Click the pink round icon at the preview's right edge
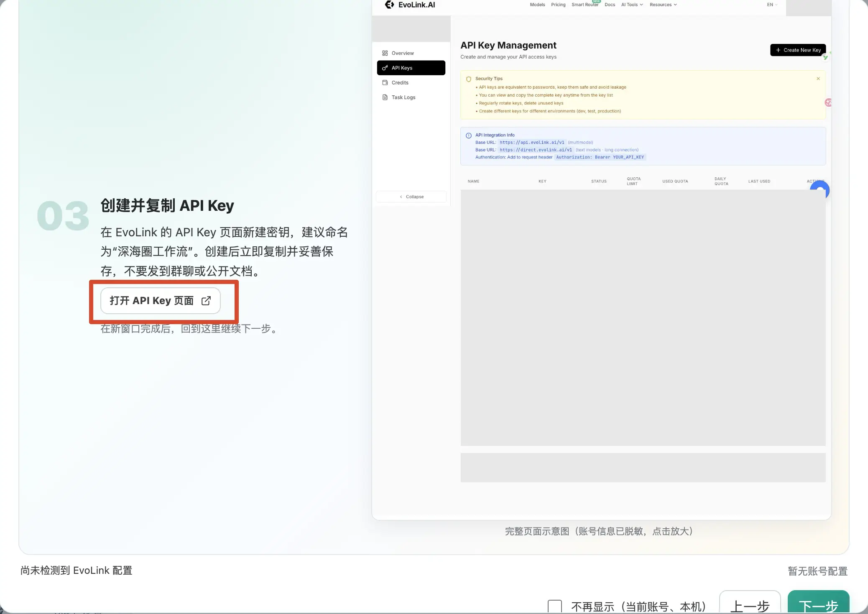Screen dimensions: 868x614 tap(828, 102)
